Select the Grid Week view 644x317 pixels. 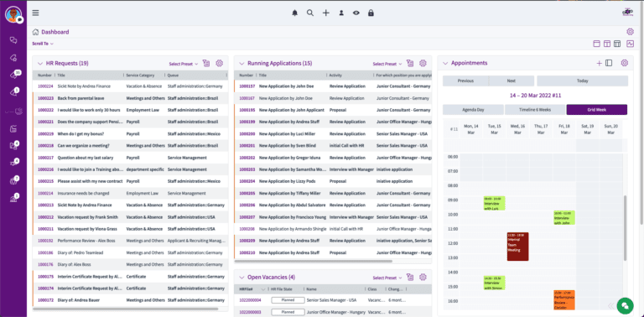pos(596,110)
